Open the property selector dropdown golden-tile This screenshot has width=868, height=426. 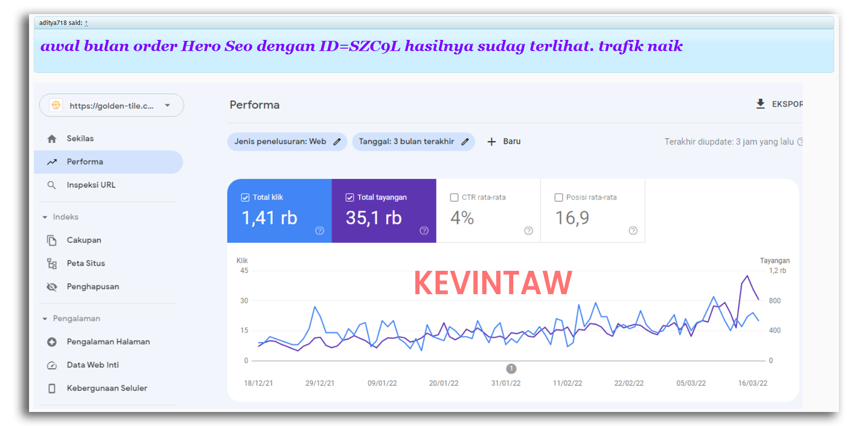[x=111, y=105]
